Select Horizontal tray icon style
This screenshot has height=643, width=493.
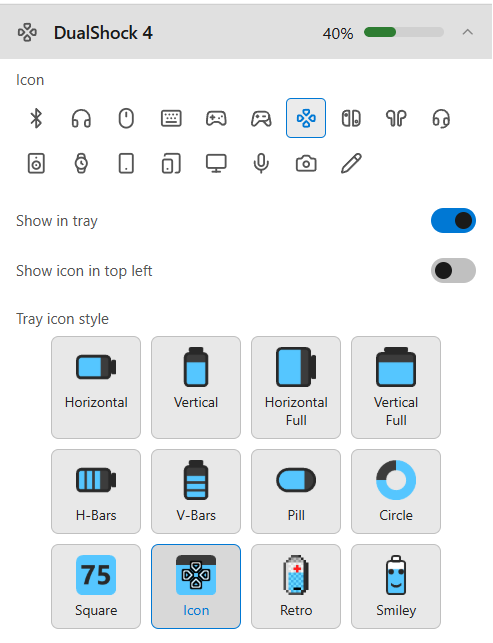(x=96, y=388)
